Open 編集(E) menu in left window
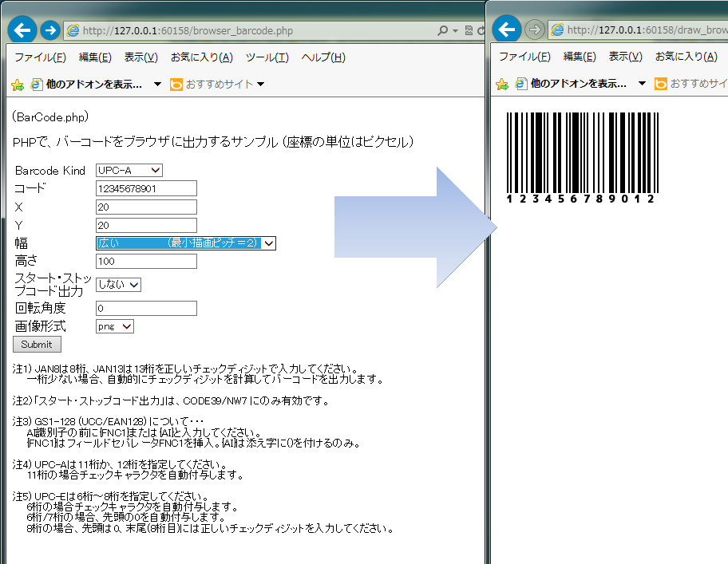The height and width of the screenshot is (564, 728). pos(95,57)
